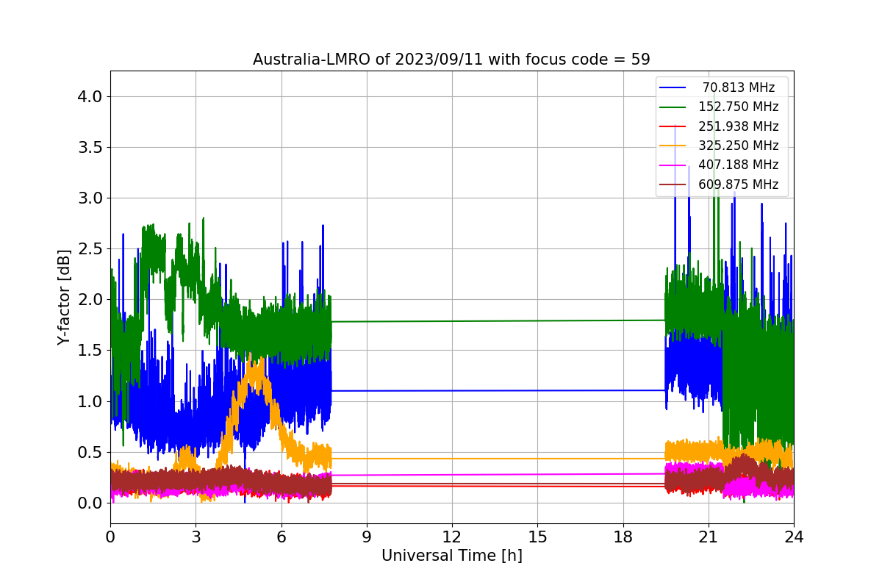
Task: Click the flat orange line across the data gap
Action: tap(498, 459)
